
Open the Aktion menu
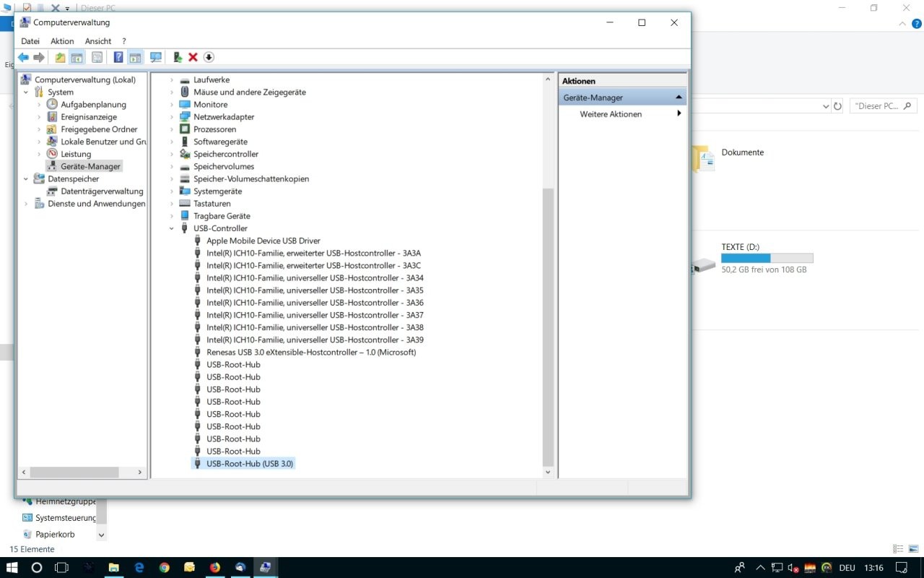pyautogui.click(x=62, y=41)
